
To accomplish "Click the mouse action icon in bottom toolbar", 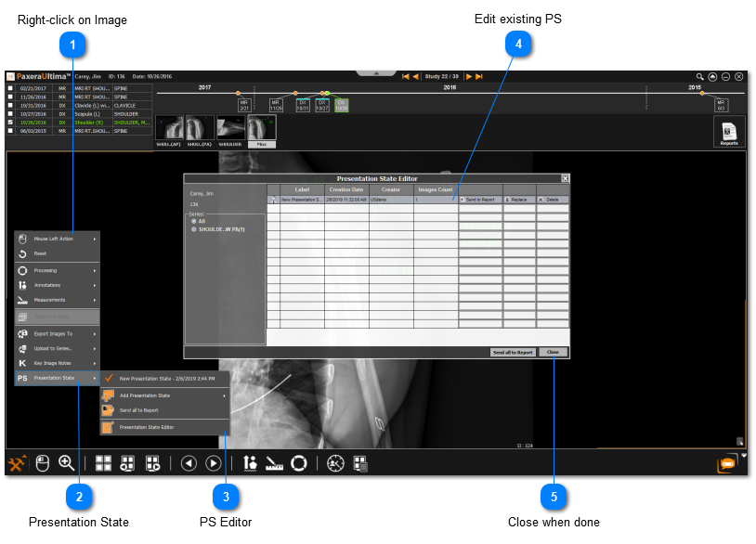I will tap(41, 462).
